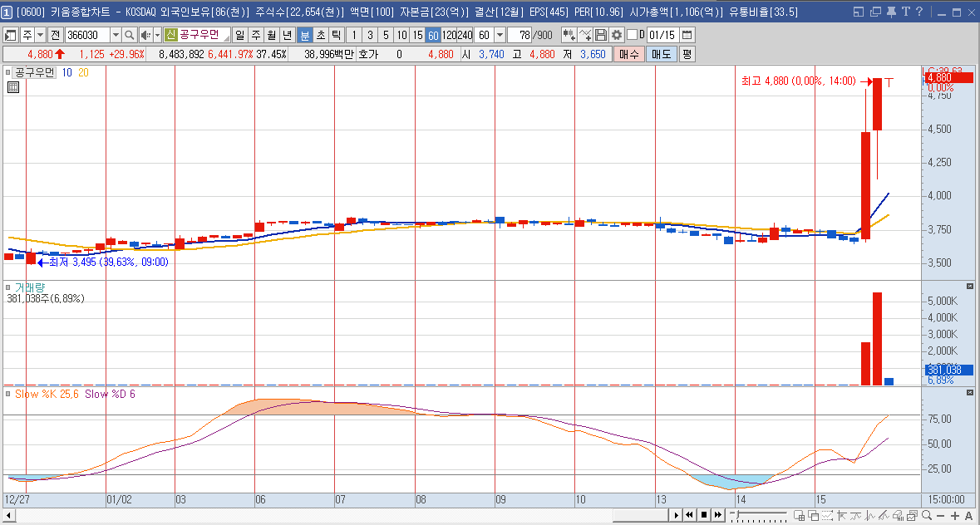Click the line chart tool icon beside candlestick icon

[x=585, y=36]
